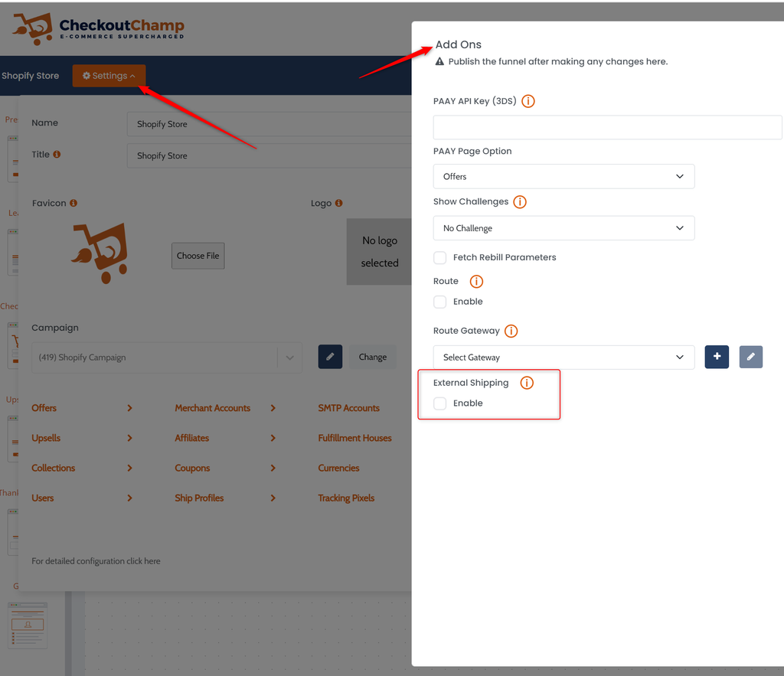This screenshot has width=784, height=676.
Task: Click the info icon beside Route label
Action: [476, 282]
